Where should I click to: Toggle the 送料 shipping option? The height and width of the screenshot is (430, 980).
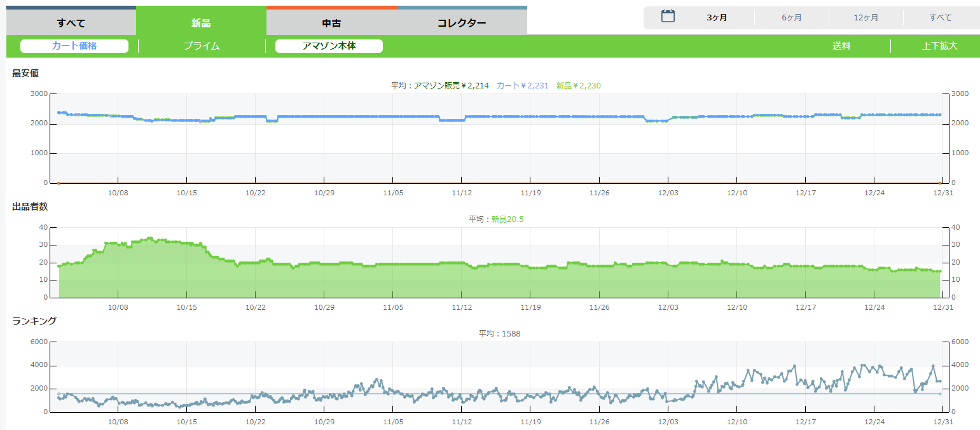(841, 46)
